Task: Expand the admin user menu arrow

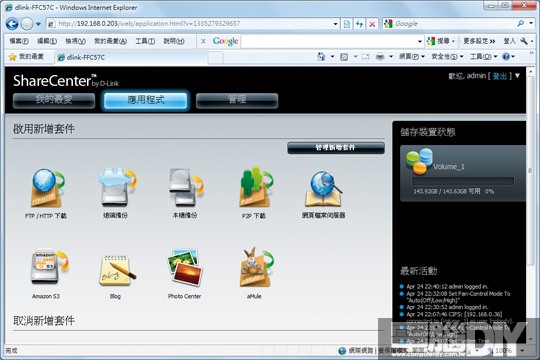Action: pyautogui.click(x=517, y=76)
